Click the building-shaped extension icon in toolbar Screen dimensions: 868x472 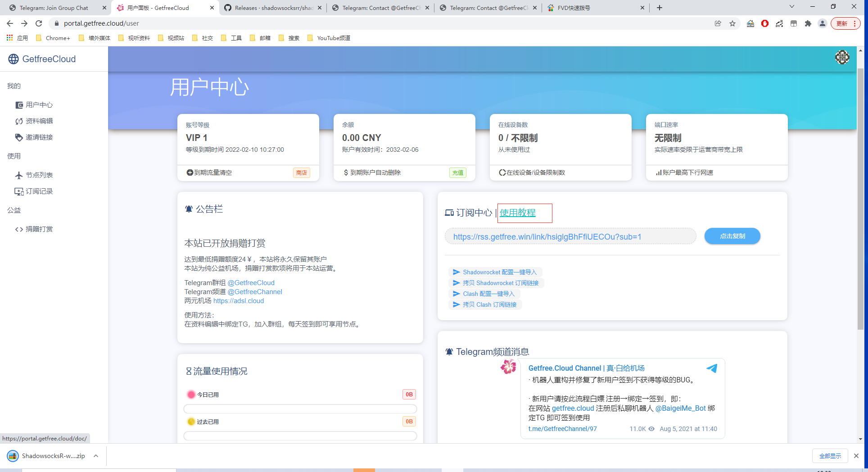pyautogui.click(x=750, y=23)
